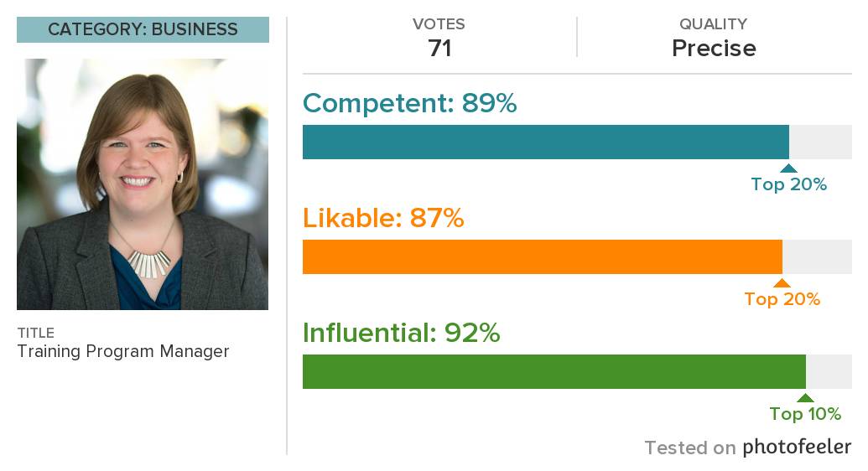Click the teal Top 20% label
This screenshot has height=471, width=868.
[x=789, y=184]
